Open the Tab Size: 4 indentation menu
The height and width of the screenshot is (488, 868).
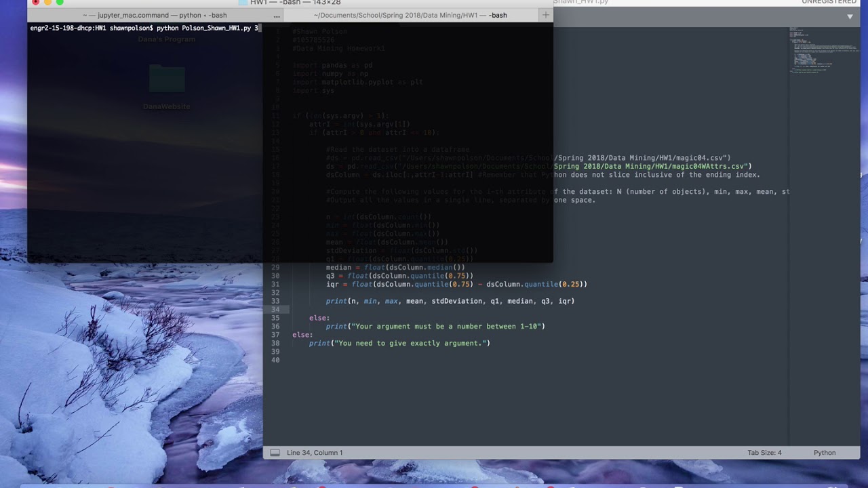[x=764, y=453]
